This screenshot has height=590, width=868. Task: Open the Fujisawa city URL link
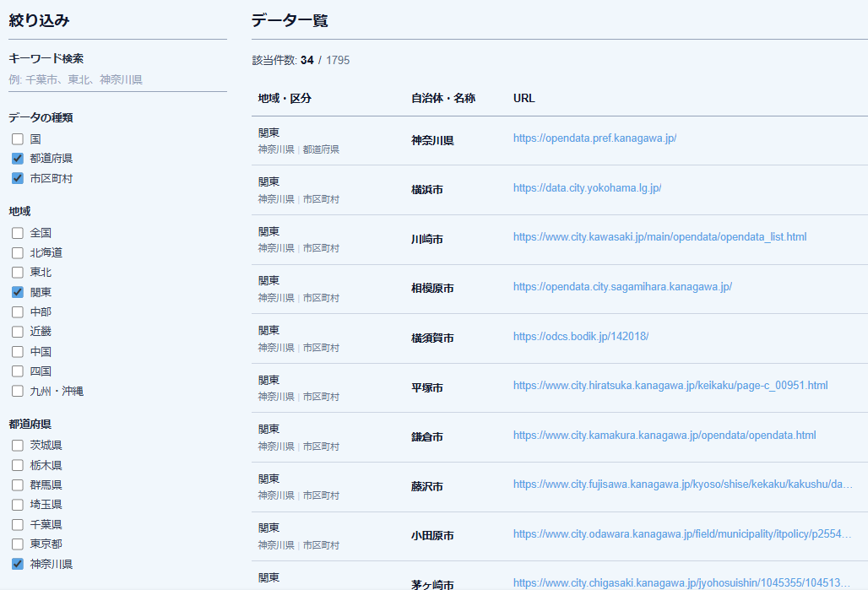tap(682, 484)
